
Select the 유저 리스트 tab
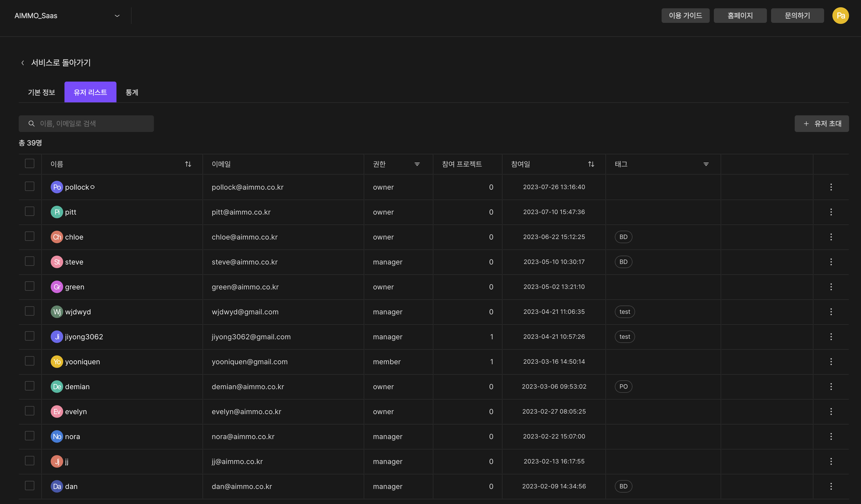pos(90,92)
